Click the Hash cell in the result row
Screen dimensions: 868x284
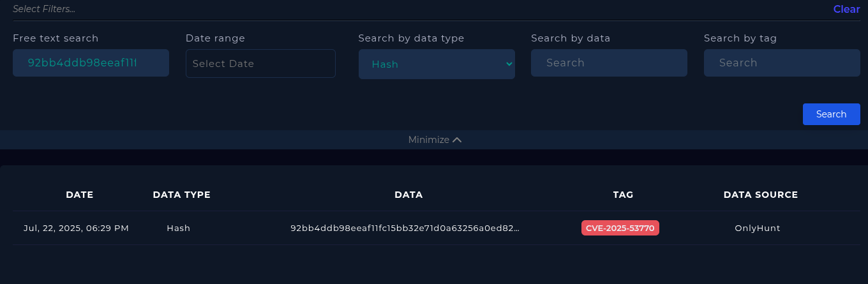click(179, 228)
